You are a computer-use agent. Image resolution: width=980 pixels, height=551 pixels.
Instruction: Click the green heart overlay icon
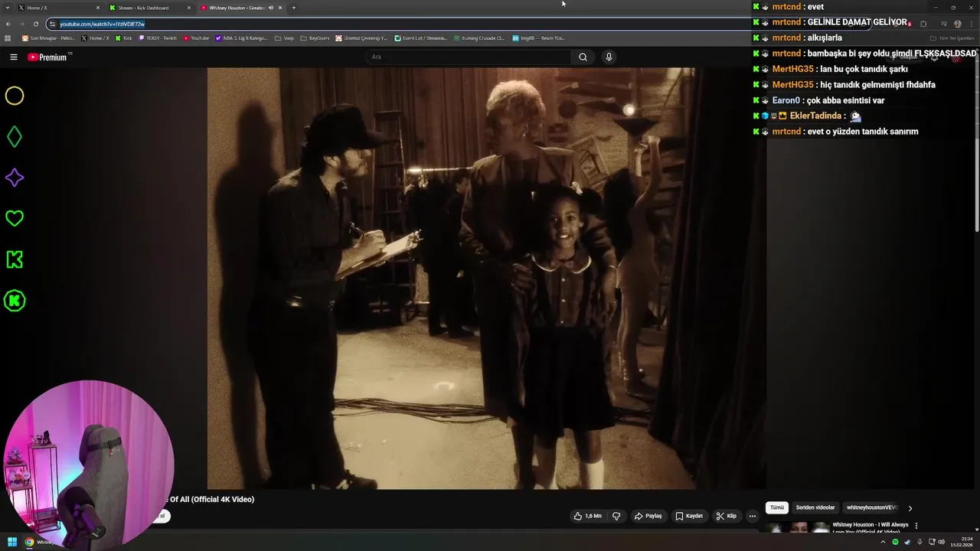coord(15,219)
